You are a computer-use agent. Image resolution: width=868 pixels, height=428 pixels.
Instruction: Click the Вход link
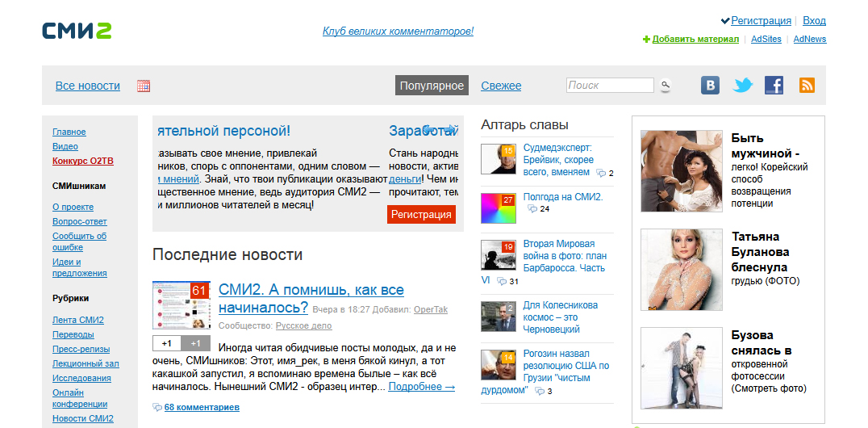(814, 20)
